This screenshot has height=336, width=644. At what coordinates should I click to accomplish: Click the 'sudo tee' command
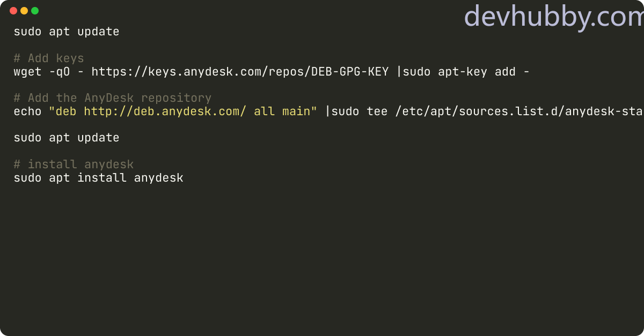(x=360, y=111)
